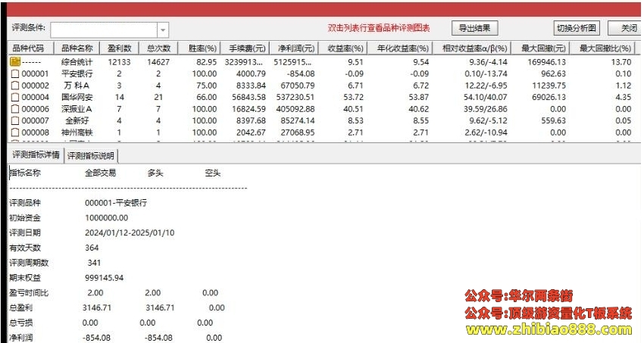Image resolution: width=644 pixels, height=343 pixels.
Task: Open the 评测条件 dropdown arrow
Action: 163,30
